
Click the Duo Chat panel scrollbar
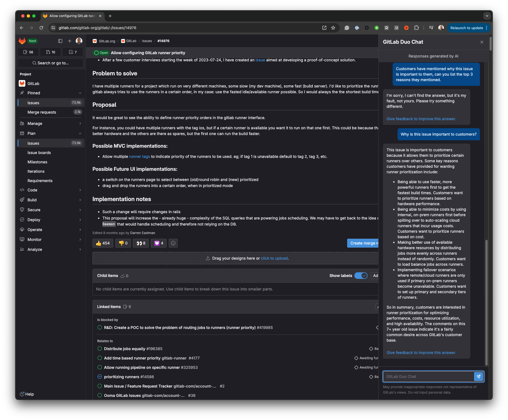coord(487,303)
